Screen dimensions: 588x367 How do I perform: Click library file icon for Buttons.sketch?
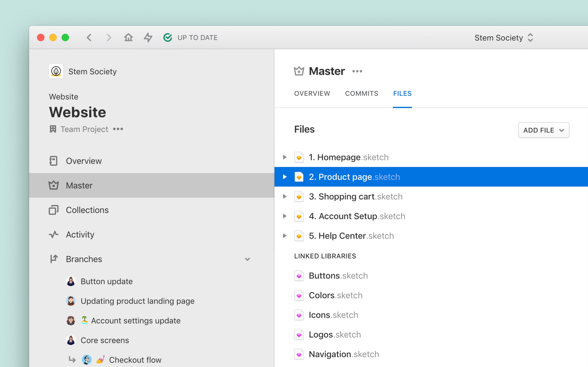299,276
